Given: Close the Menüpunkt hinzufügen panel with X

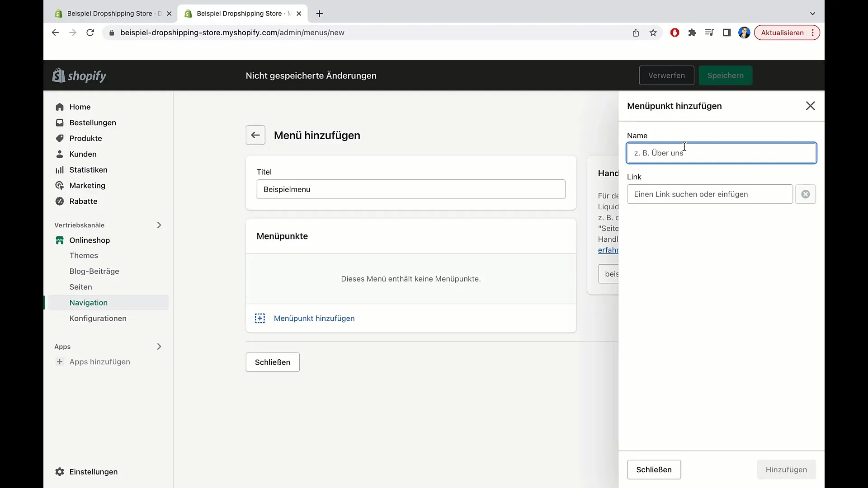Looking at the screenshot, I should [810, 106].
